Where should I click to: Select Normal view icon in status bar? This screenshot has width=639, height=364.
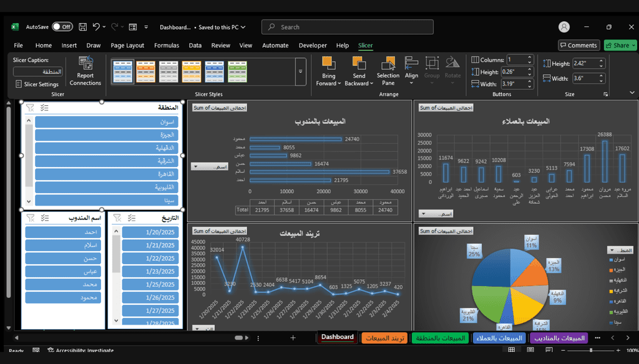pyautogui.click(x=512, y=350)
